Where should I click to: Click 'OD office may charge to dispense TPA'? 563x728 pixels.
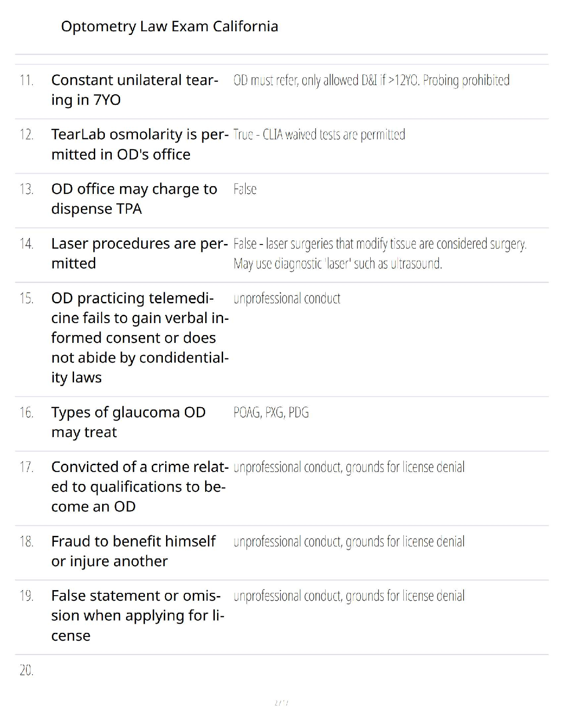(x=134, y=199)
